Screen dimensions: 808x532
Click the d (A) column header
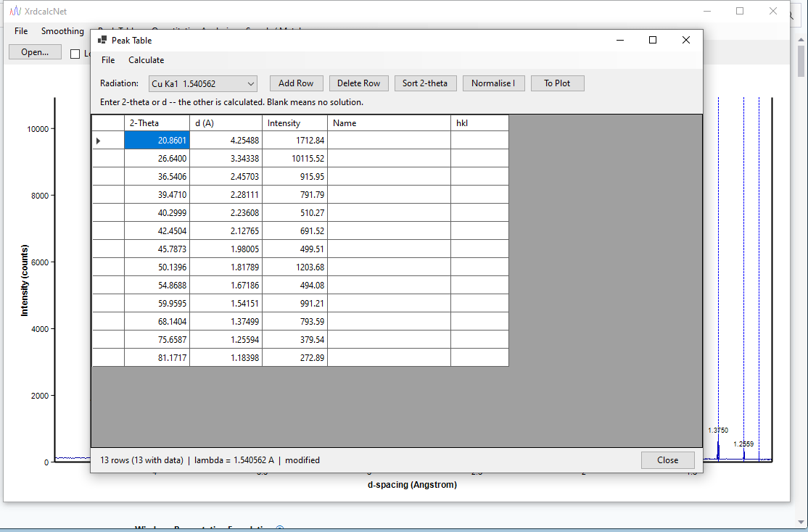[x=226, y=123]
